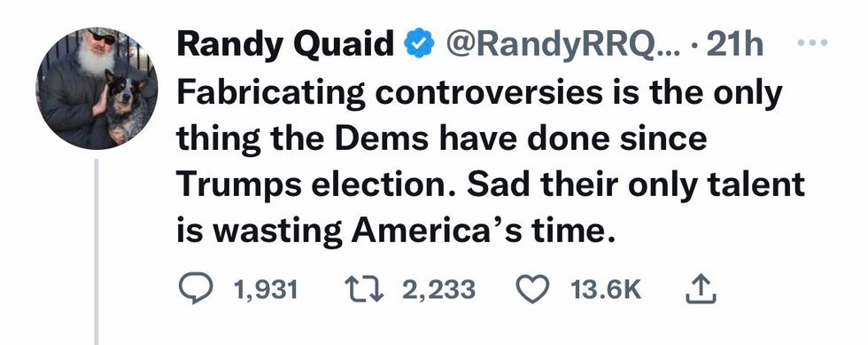Show retweets by clicking the 2,233 count

[438, 290]
